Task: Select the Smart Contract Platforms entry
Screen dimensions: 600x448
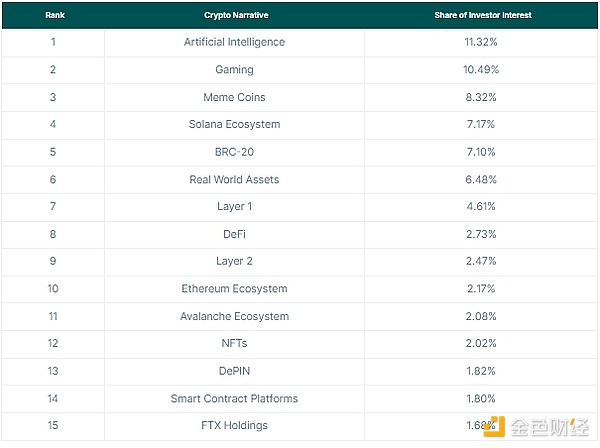Action: [x=234, y=398]
